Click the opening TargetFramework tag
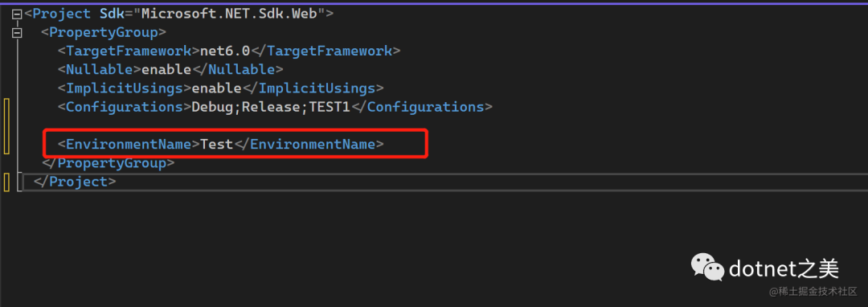The image size is (868, 307). [129, 51]
